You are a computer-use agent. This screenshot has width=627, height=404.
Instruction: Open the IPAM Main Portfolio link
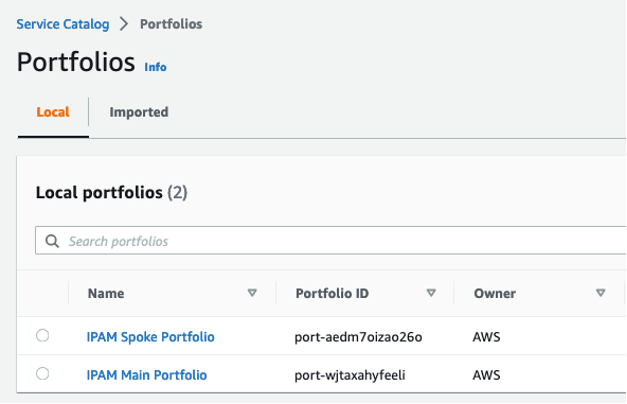(x=147, y=375)
